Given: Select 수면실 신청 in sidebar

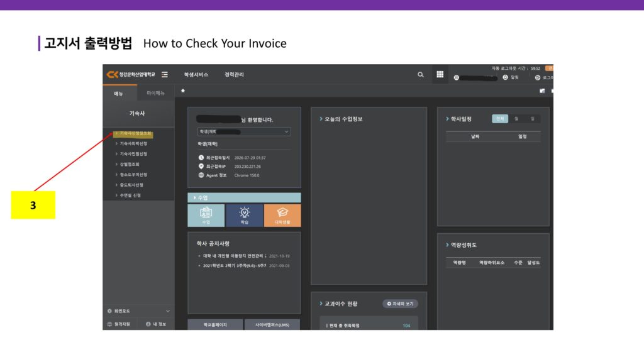Looking at the screenshot, I should coord(128,195).
